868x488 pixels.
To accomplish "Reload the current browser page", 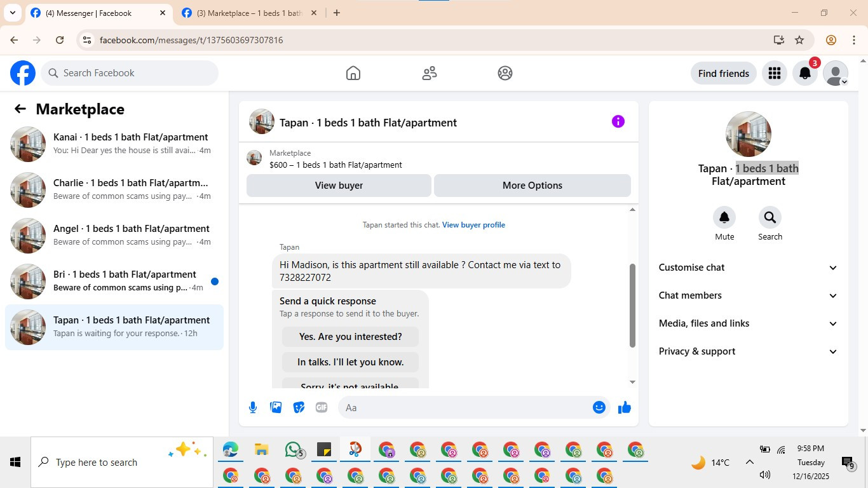I will point(60,40).
